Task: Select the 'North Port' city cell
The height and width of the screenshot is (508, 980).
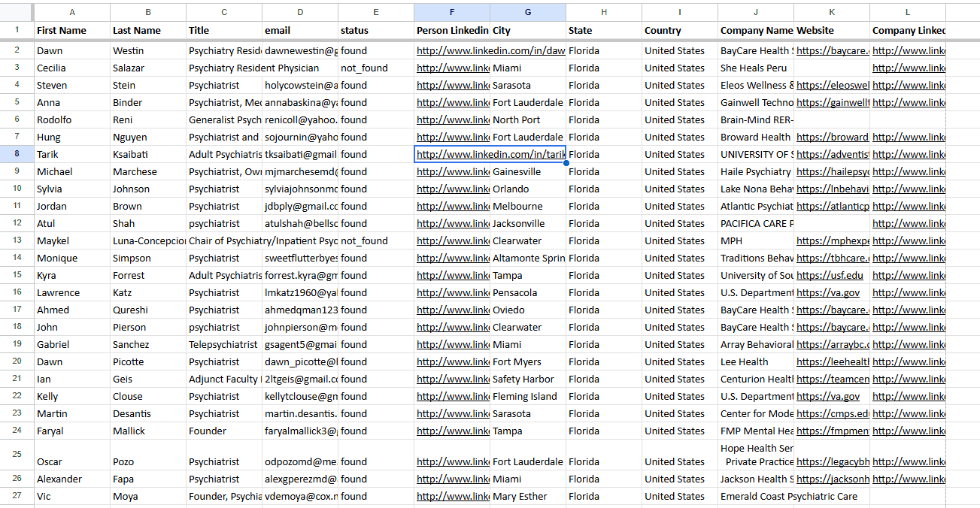Action: point(528,120)
